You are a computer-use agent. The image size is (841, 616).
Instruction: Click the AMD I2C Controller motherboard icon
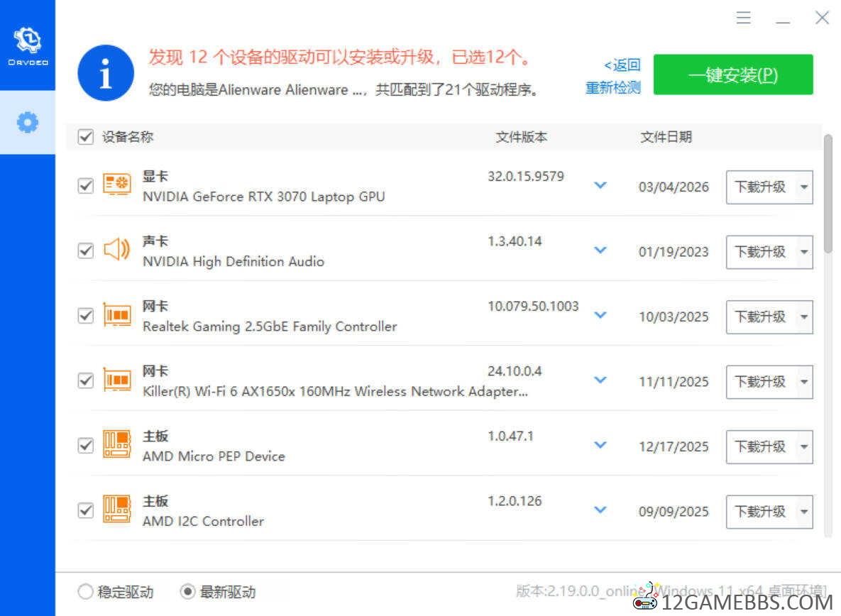tap(117, 510)
